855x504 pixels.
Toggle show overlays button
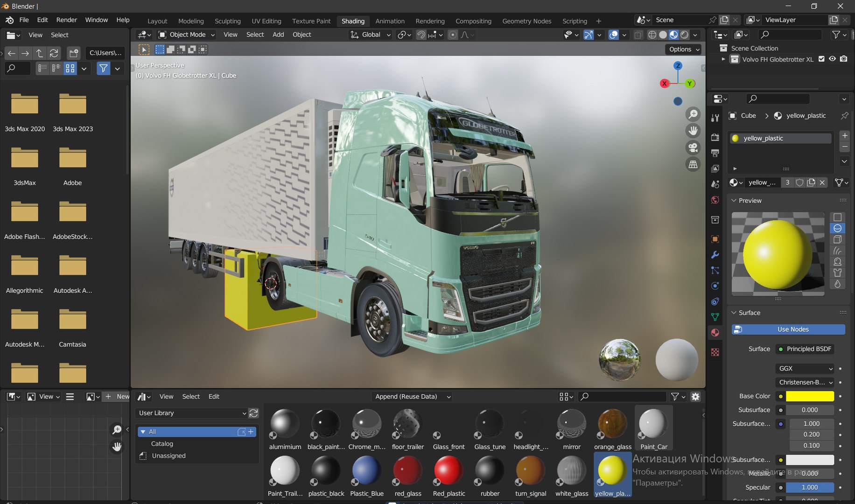[614, 35]
